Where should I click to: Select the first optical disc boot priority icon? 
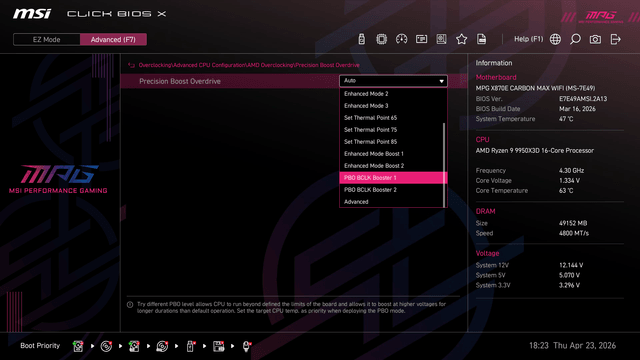click(x=106, y=346)
